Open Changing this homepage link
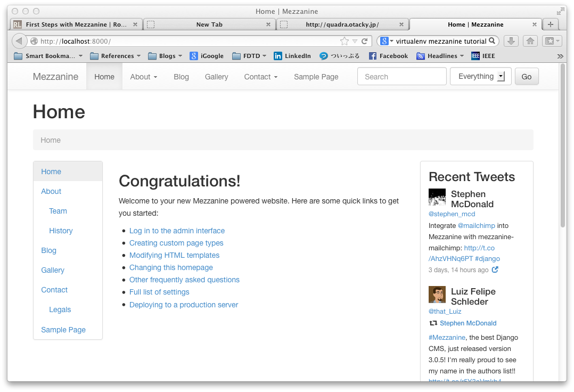Image resolution: width=574 pixels, height=392 pixels. [x=171, y=267]
